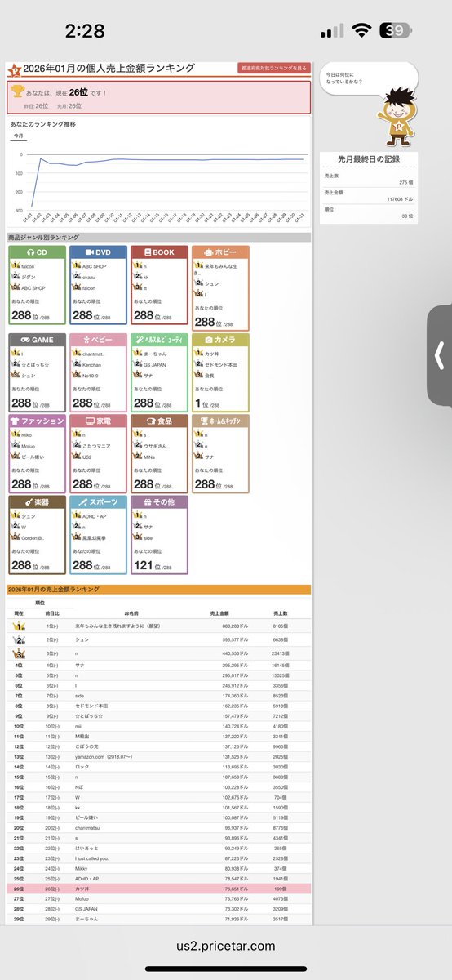Click the wand icon on ヘルス&ビューティ card
Image resolution: width=452 pixels, height=980 pixels.
pos(140,338)
